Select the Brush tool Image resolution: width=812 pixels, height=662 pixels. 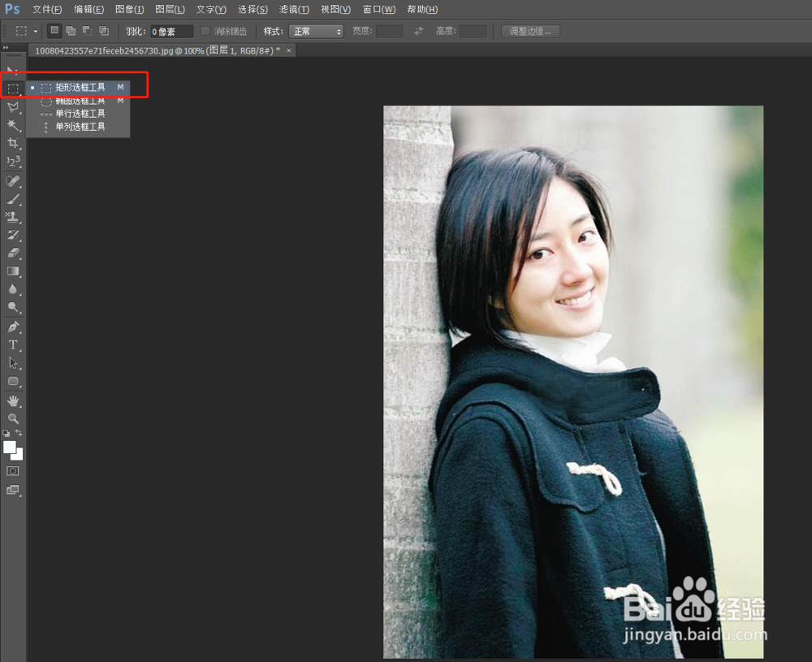click(12, 199)
